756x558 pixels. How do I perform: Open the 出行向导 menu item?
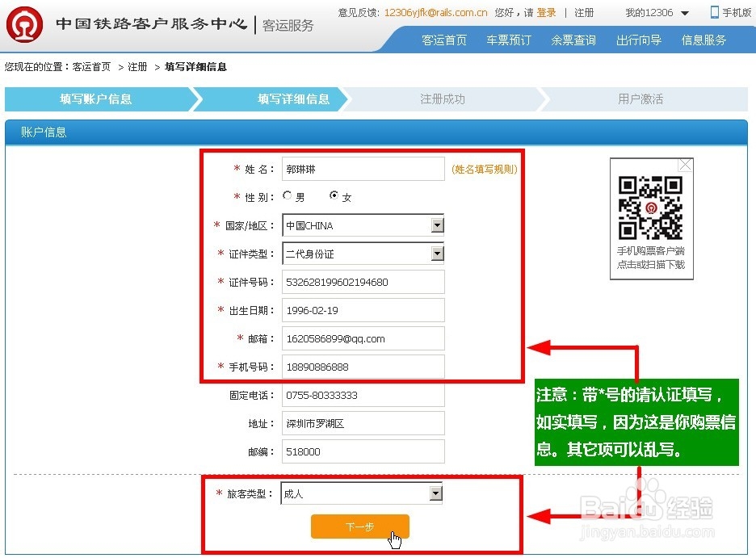638,39
